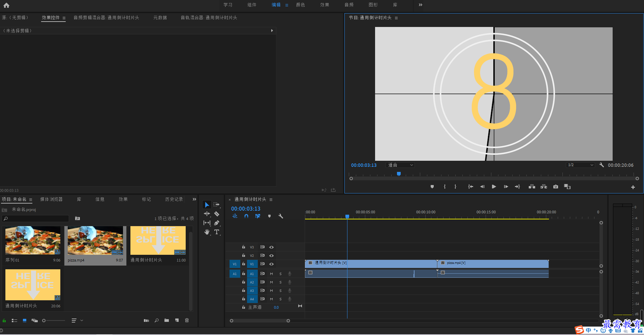Screen dimensions: 644x335
Task: Toggle V1 track output eye
Action: (x=271, y=264)
